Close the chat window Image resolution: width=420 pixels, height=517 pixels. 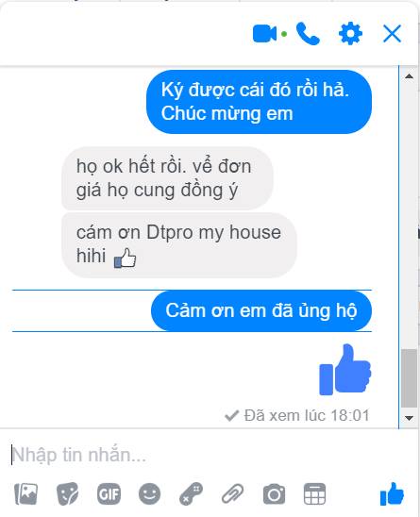point(392,33)
